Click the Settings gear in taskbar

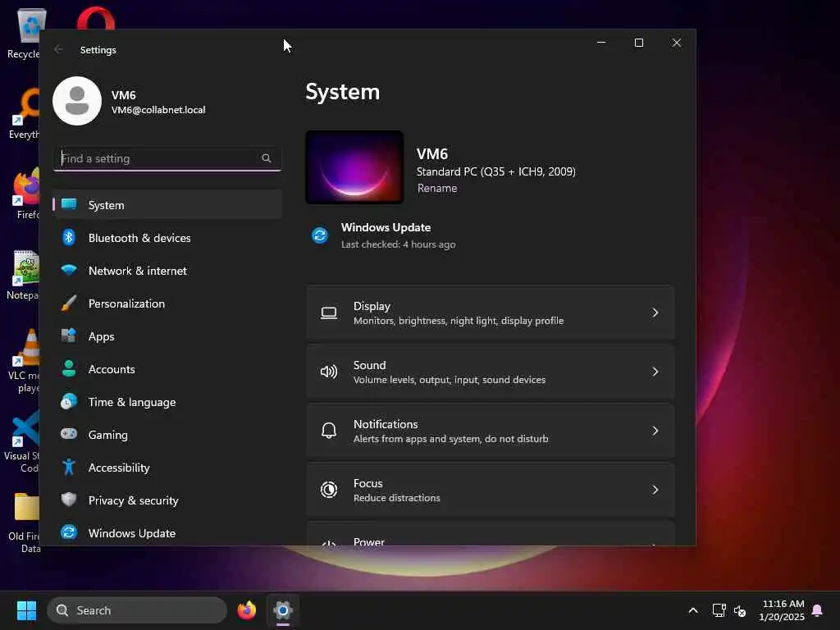click(283, 610)
